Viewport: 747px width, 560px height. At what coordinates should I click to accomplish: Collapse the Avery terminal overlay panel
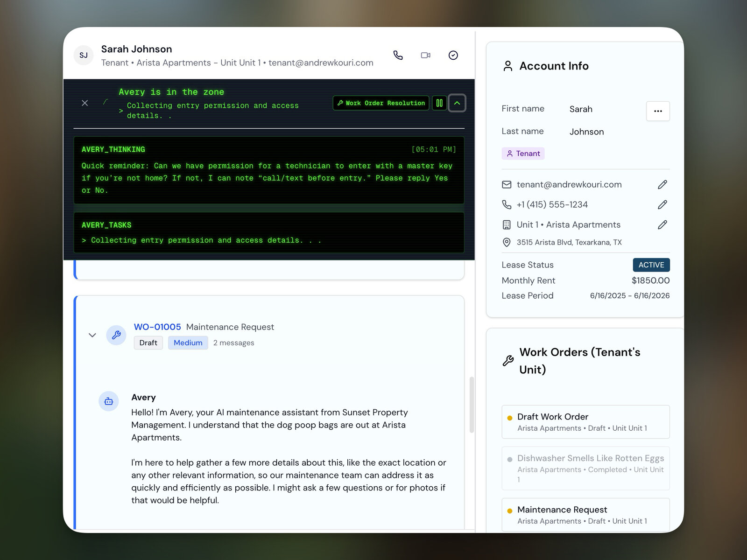[x=457, y=103]
